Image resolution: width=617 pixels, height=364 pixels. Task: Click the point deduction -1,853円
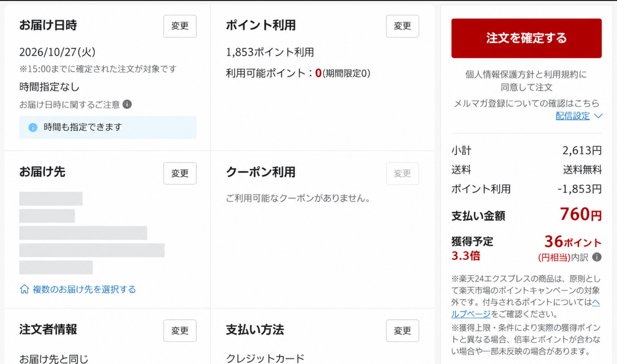pyautogui.click(x=580, y=189)
